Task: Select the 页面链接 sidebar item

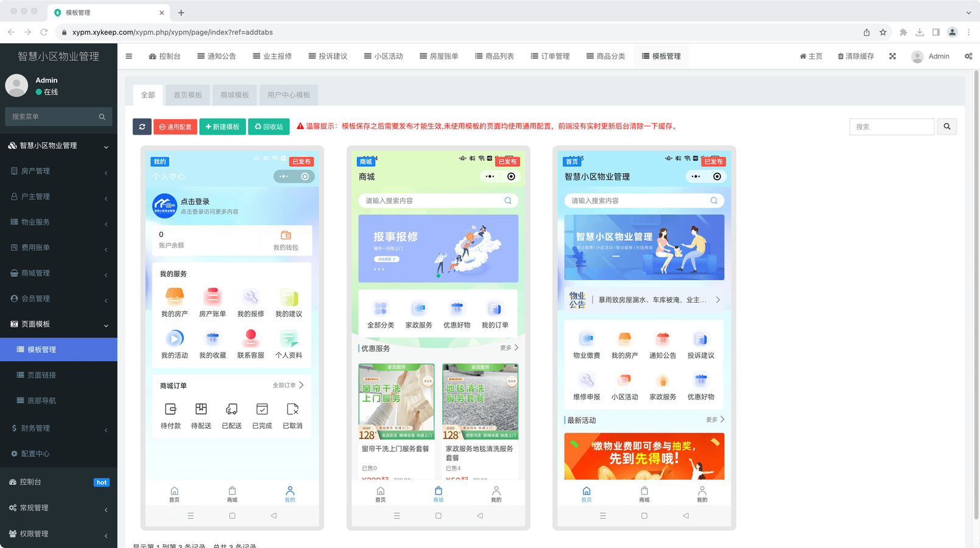Action: tap(41, 375)
